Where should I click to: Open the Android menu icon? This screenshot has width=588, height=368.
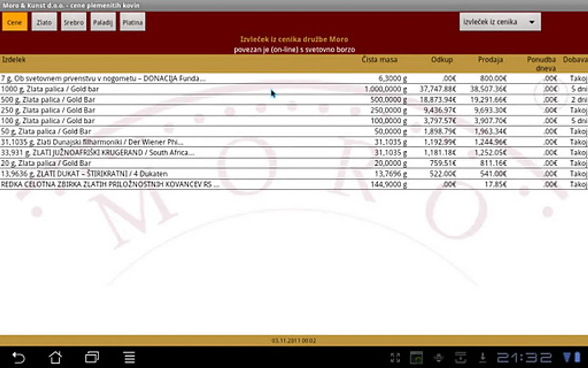(x=129, y=358)
